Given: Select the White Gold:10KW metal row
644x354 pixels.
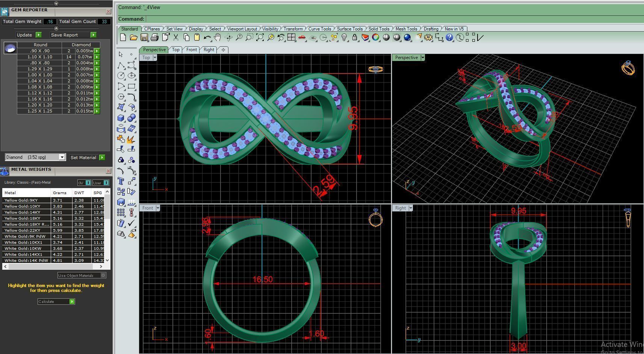Looking at the screenshot, I should [54, 248].
